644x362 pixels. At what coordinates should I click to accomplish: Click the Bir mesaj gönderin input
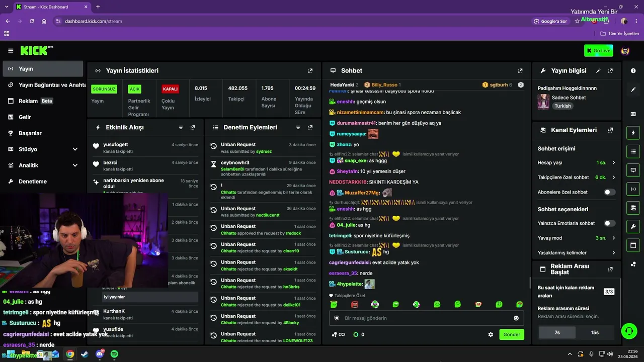(426, 318)
